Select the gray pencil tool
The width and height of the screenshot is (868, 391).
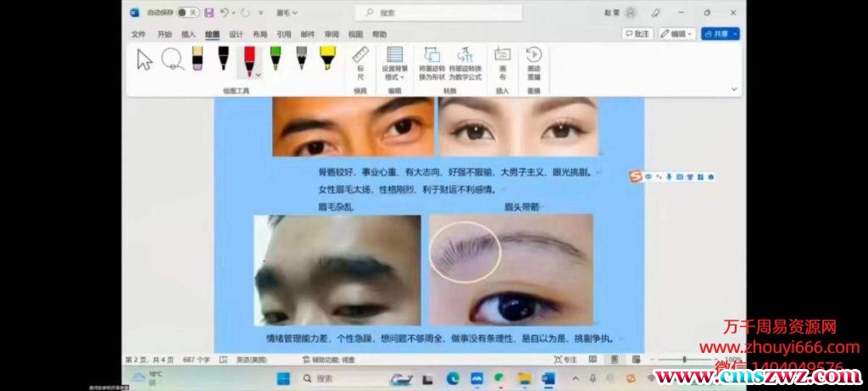(x=301, y=59)
